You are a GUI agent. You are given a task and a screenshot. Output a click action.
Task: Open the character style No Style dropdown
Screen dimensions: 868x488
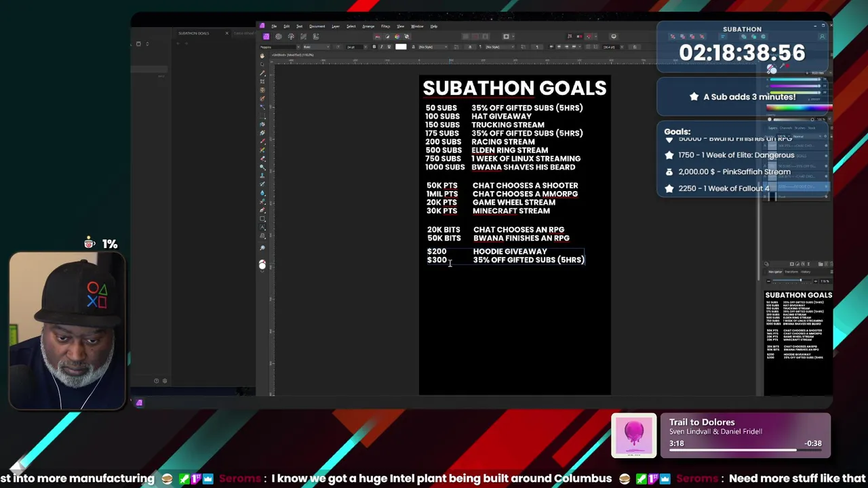433,47
